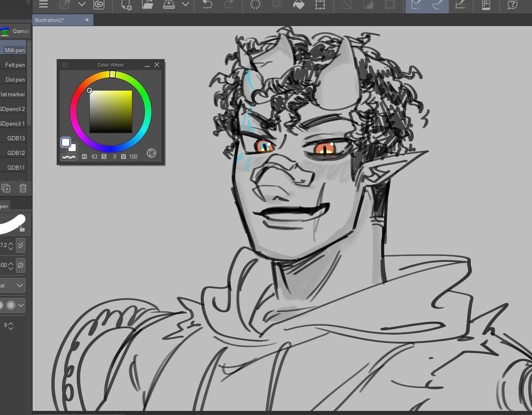Open the Qamal sub tool group tab

pos(14,31)
